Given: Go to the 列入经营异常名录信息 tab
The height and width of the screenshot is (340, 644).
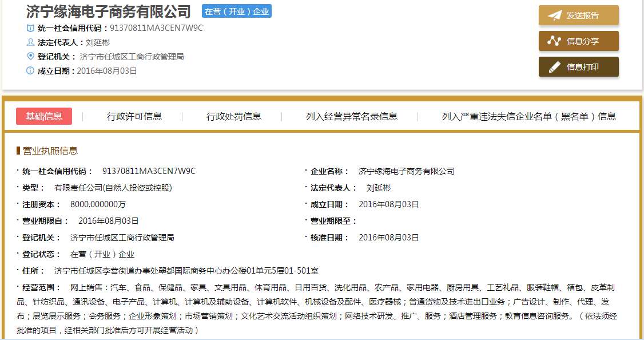Looking at the screenshot, I should (x=352, y=116).
